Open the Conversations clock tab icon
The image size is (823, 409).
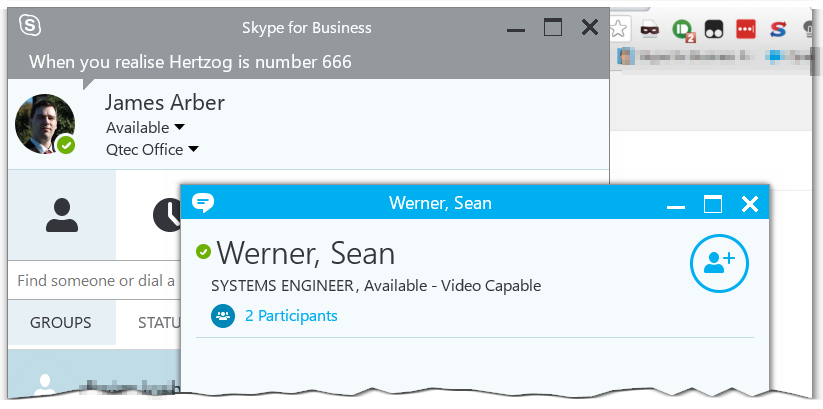click(x=167, y=215)
